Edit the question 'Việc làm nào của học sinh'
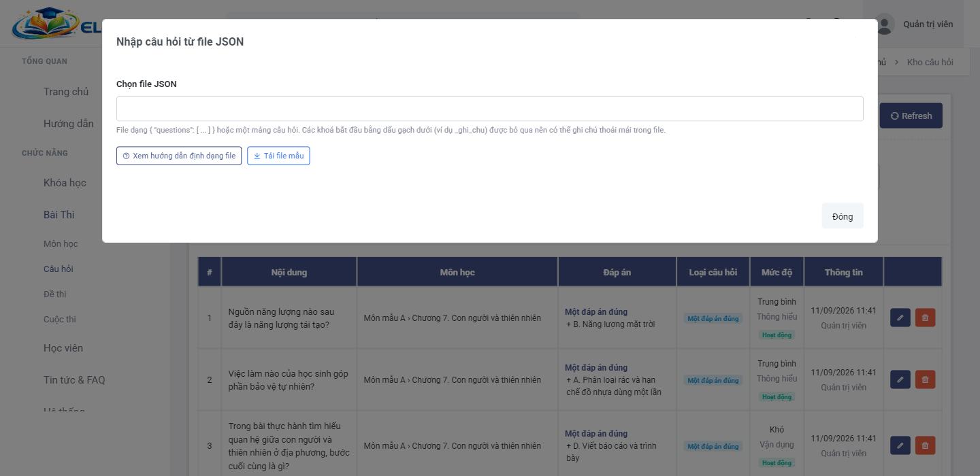Screen dimensions: 980x476 [900, 379]
